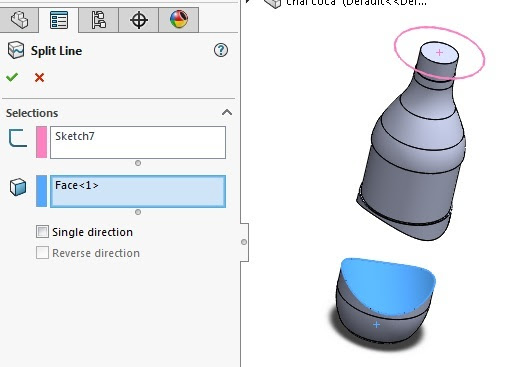518x367 pixels.
Task: Expand the part tree arrow at top
Action: [x=247, y=1]
